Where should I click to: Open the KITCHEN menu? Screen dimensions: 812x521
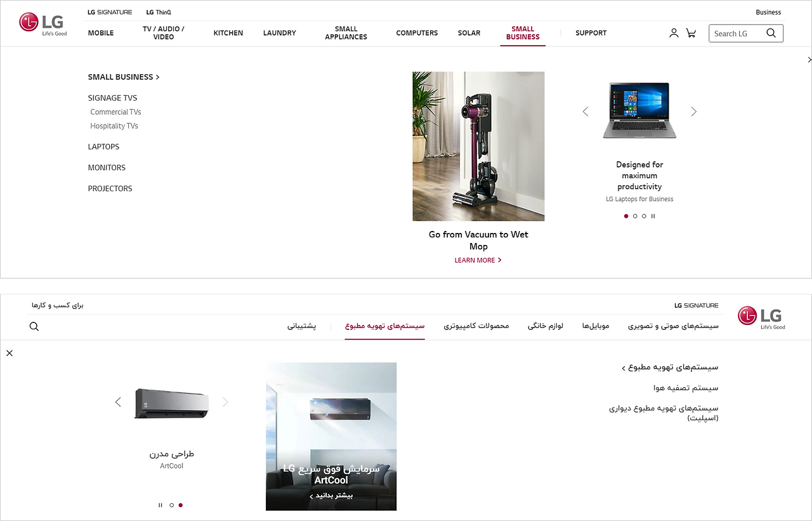(x=228, y=33)
